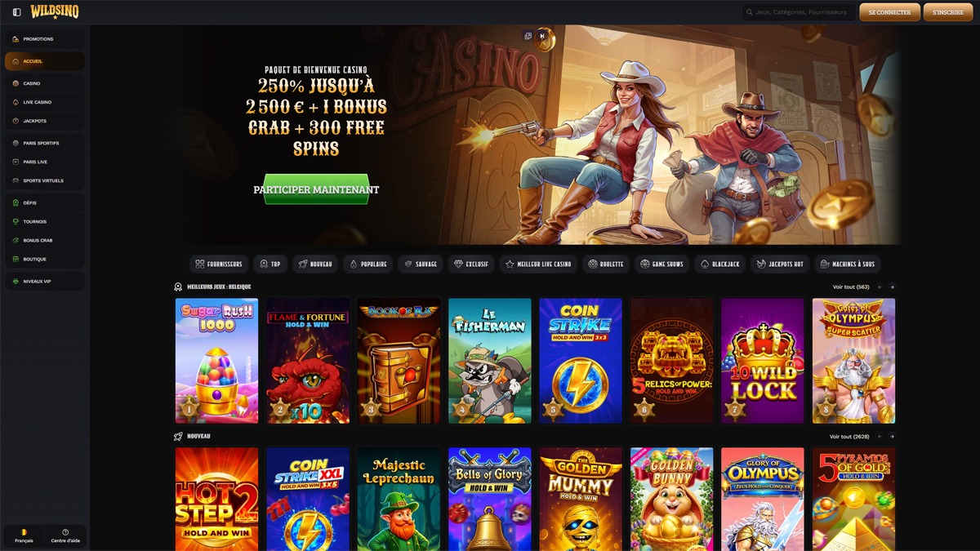Open the Français language selector
Image resolution: width=980 pixels, height=551 pixels.
(24, 536)
